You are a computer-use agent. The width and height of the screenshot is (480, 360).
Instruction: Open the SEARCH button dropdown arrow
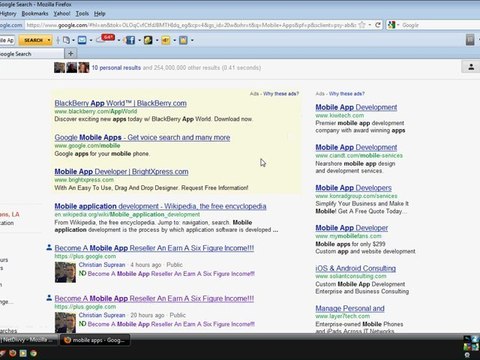pyautogui.click(x=49, y=40)
